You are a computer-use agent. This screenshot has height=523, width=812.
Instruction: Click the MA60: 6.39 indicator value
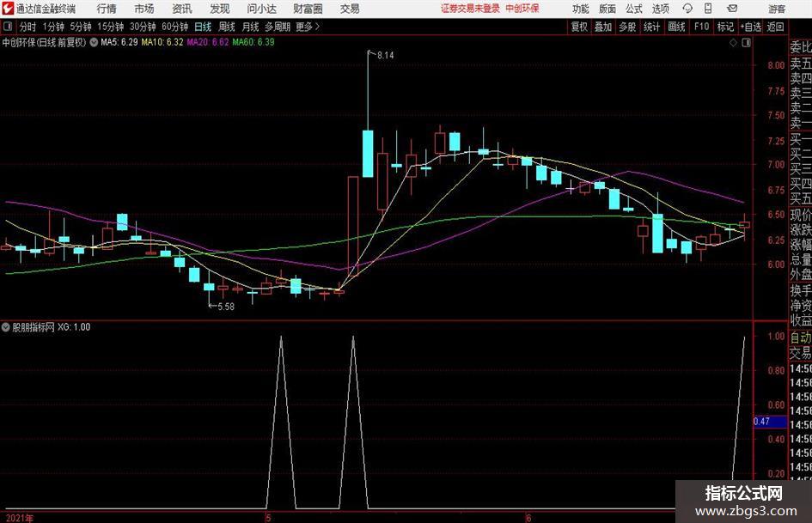pos(253,42)
